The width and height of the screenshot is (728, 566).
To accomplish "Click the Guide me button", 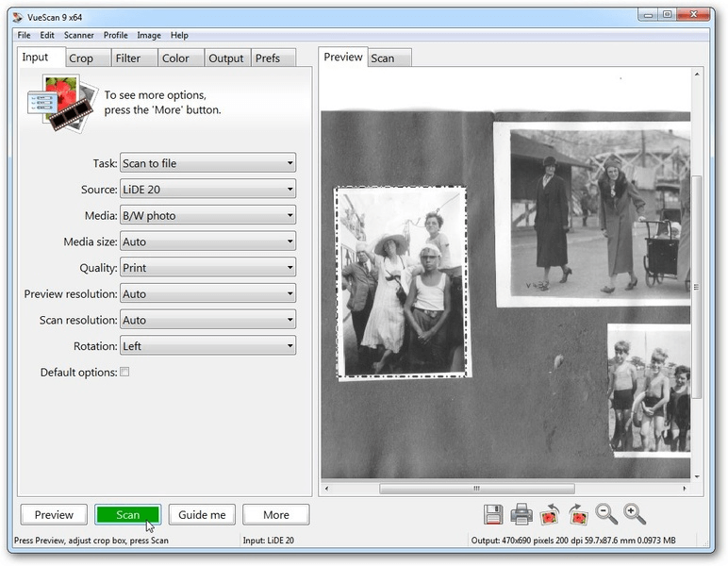I will point(202,515).
